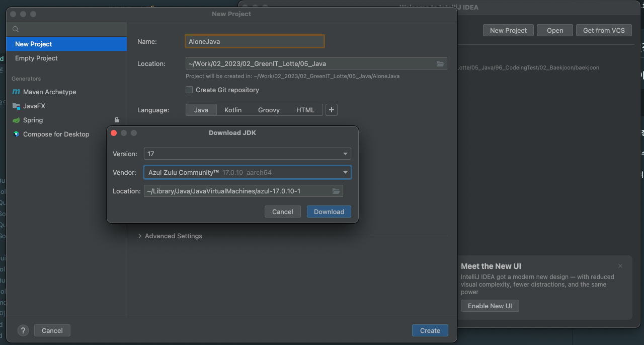Click the baekjoon recent project path in Welcome window

(528, 67)
